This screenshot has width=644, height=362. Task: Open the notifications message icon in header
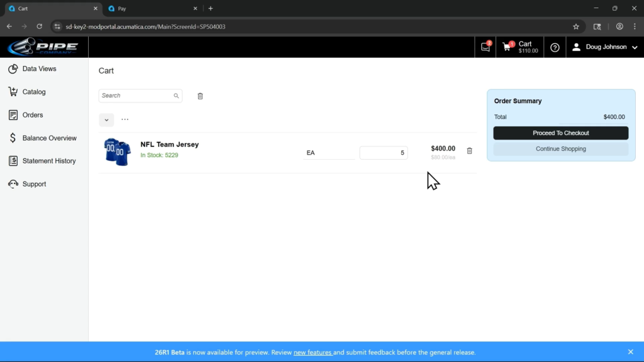click(x=485, y=47)
